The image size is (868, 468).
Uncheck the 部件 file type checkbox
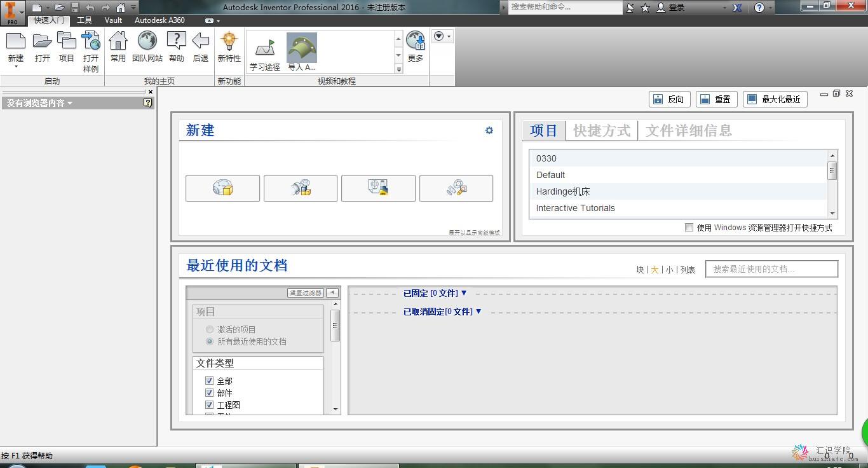[x=209, y=392]
